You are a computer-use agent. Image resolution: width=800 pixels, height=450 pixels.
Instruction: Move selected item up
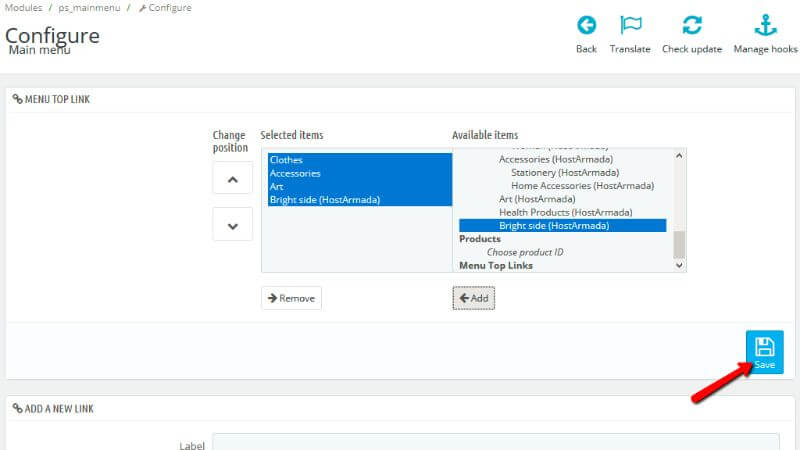click(233, 178)
